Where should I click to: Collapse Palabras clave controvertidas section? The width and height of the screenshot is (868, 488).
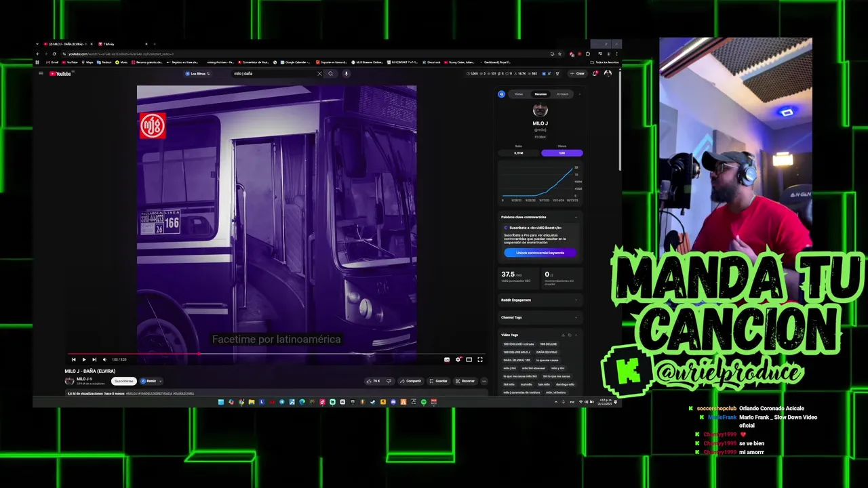tap(576, 217)
